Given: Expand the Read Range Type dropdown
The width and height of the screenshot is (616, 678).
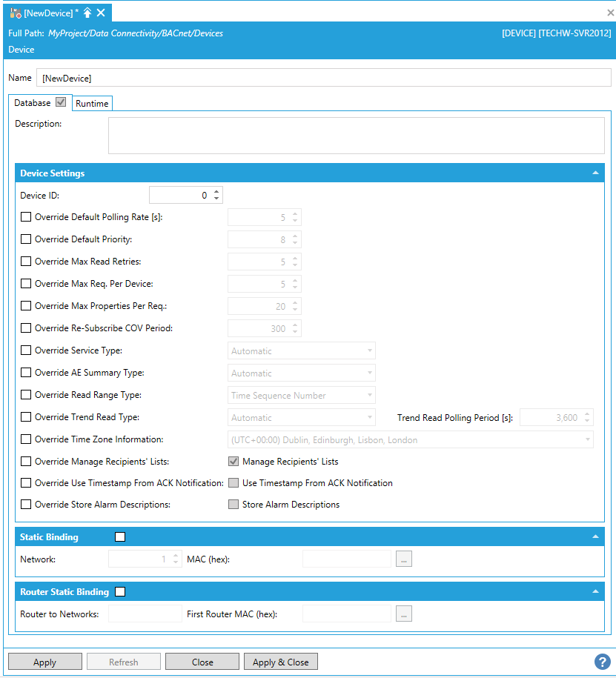Looking at the screenshot, I should click(301, 396).
